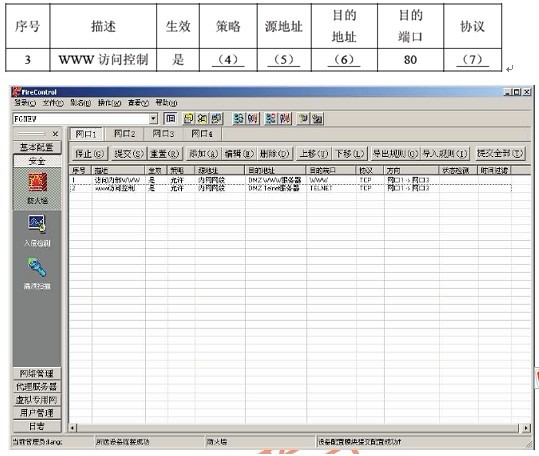
Task: Open the 防火墙 firewall icon in sidebar
Action: click(x=37, y=183)
